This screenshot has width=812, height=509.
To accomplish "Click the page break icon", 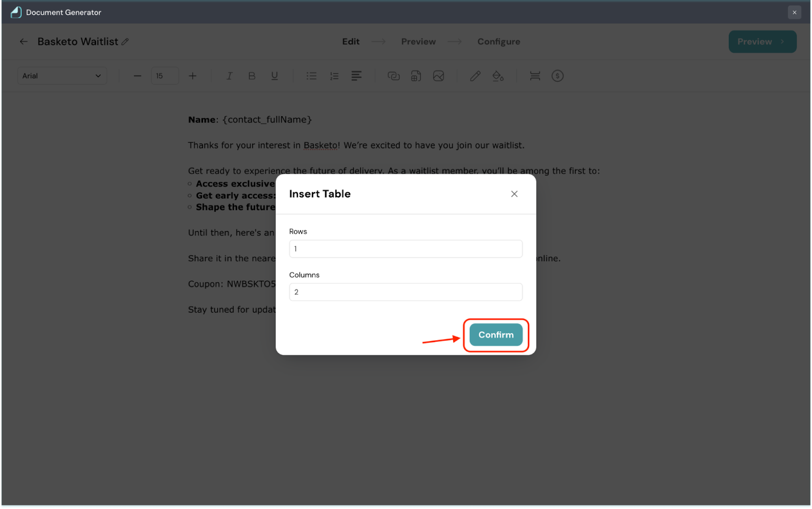I will [535, 76].
